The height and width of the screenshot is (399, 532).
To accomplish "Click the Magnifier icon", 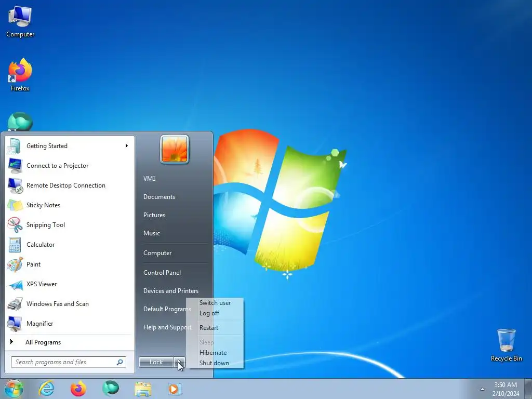I will pyautogui.click(x=15, y=324).
